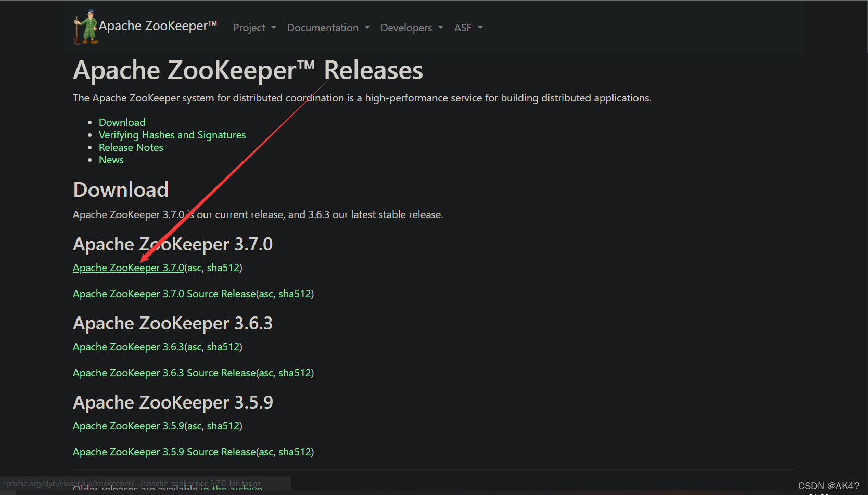This screenshot has height=495, width=868.
Task: Click the 'Apache ZooKeeper™ Releases' page title
Action: tap(248, 70)
